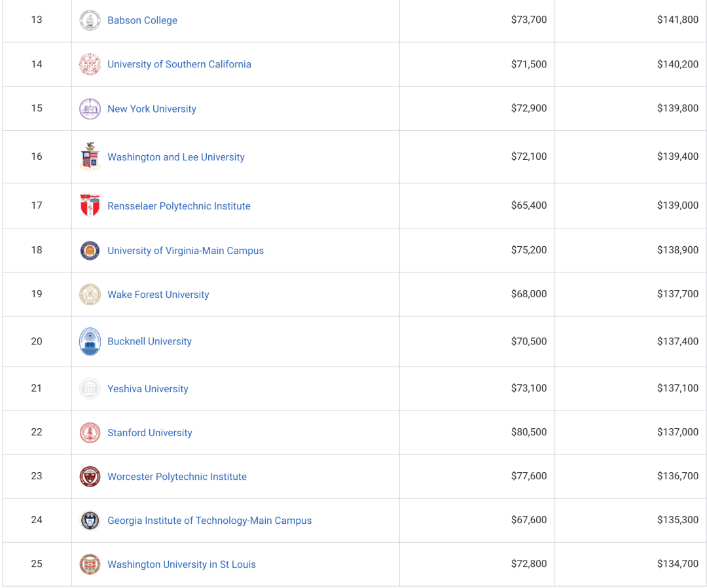Click the New York University purple logo

click(90, 109)
